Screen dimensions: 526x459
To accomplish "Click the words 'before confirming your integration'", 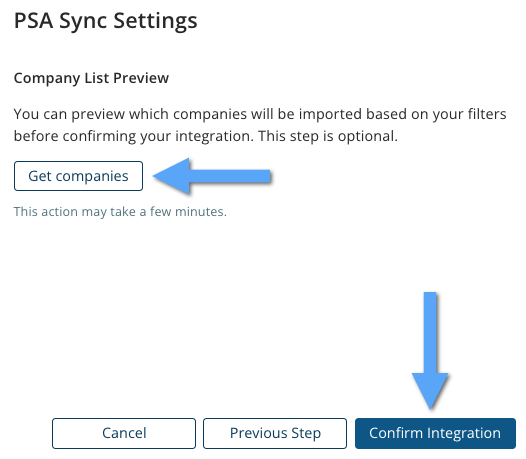I will point(132,137).
